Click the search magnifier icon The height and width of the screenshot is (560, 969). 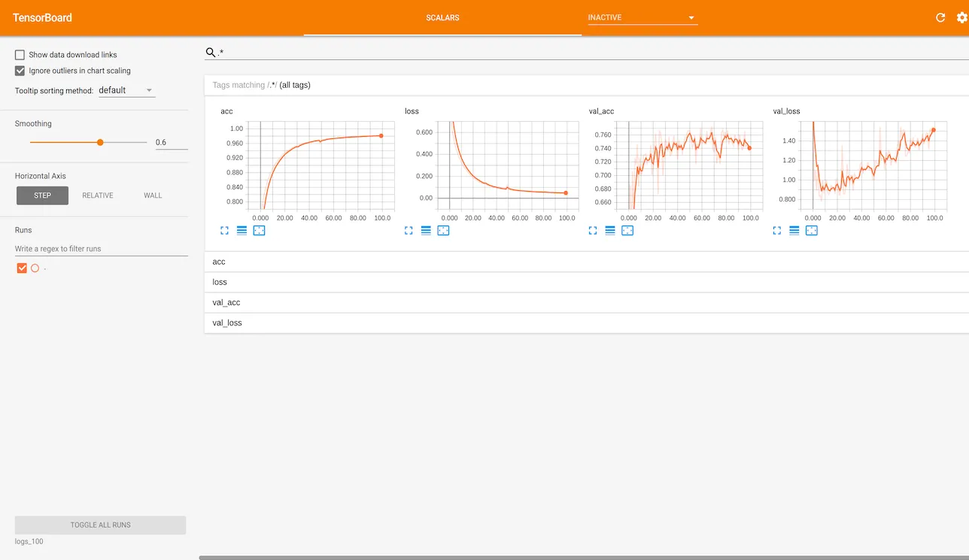point(211,53)
